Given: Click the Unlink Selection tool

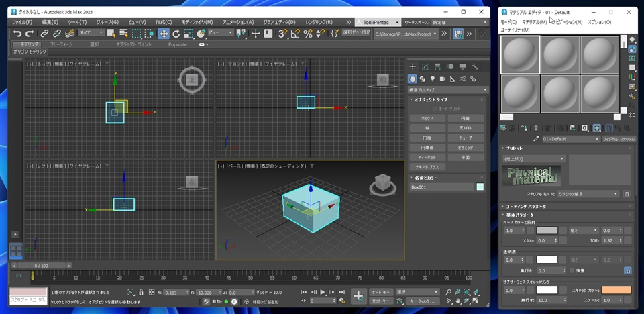Looking at the screenshot, I should pos(57,34).
